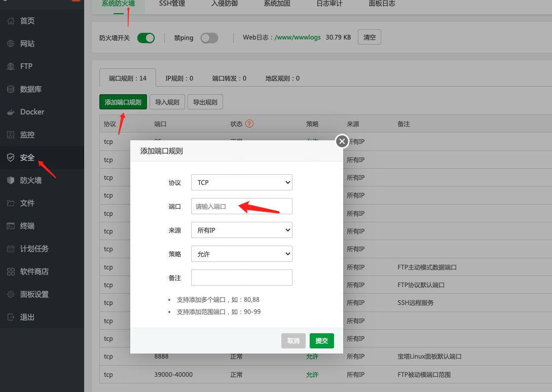Click the 网站 globe icon

click(x=11, y=44)
